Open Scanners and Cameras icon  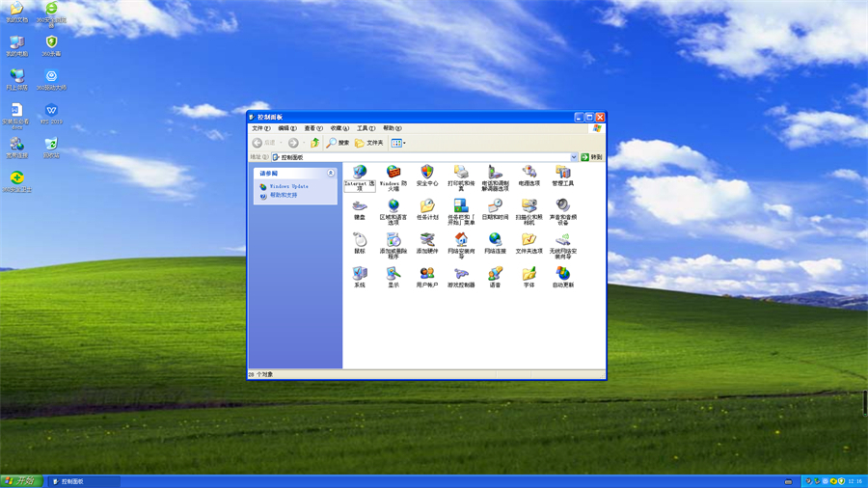point(529,211)
